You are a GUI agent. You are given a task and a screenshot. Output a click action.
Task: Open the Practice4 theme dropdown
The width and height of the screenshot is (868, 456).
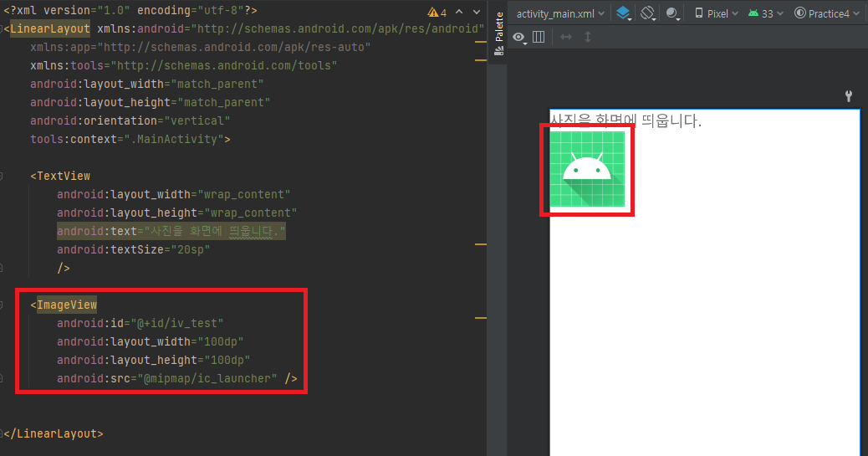(x=827, y=13)
